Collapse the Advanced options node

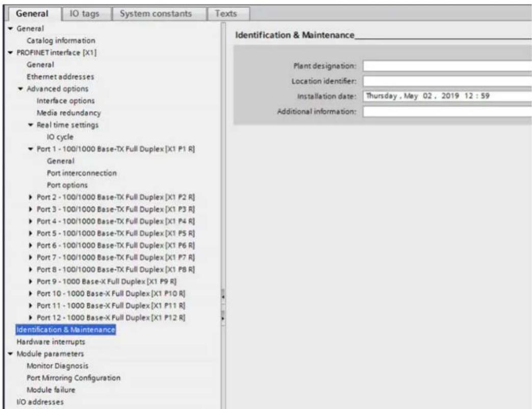[21, 89]
